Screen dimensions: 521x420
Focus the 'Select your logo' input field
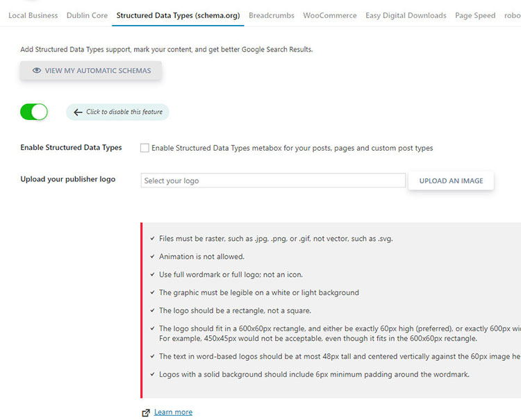pyautogui.click(x=273, y=180)
